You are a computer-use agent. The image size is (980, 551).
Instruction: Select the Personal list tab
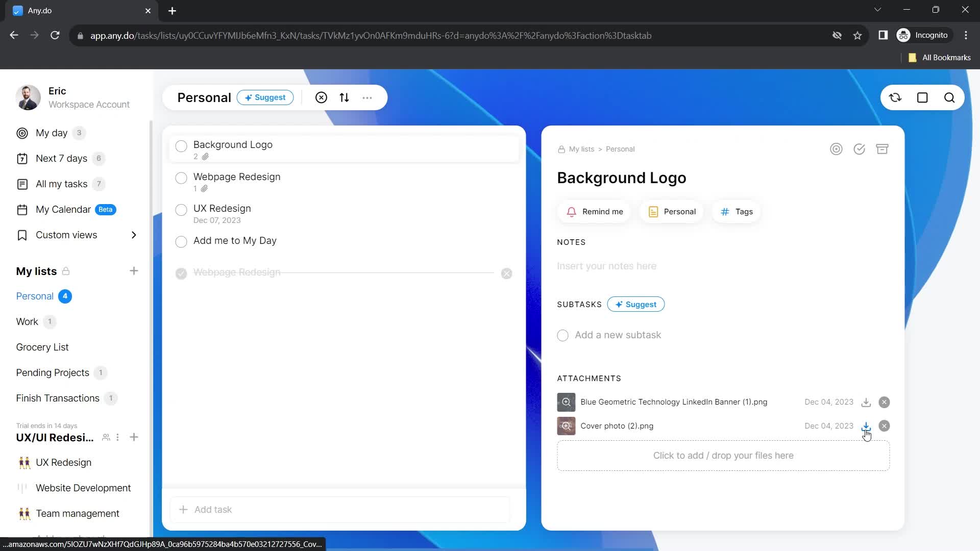(x=34, y=296)
